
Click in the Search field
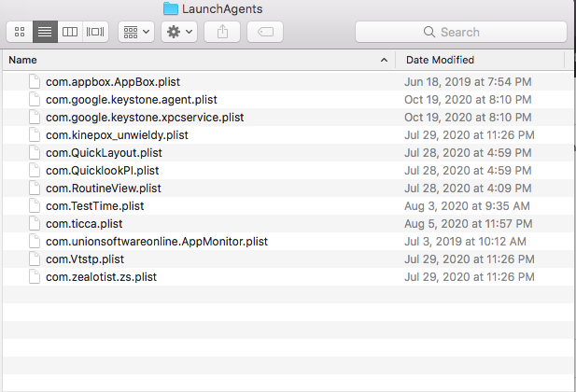(x=459, y=32)
